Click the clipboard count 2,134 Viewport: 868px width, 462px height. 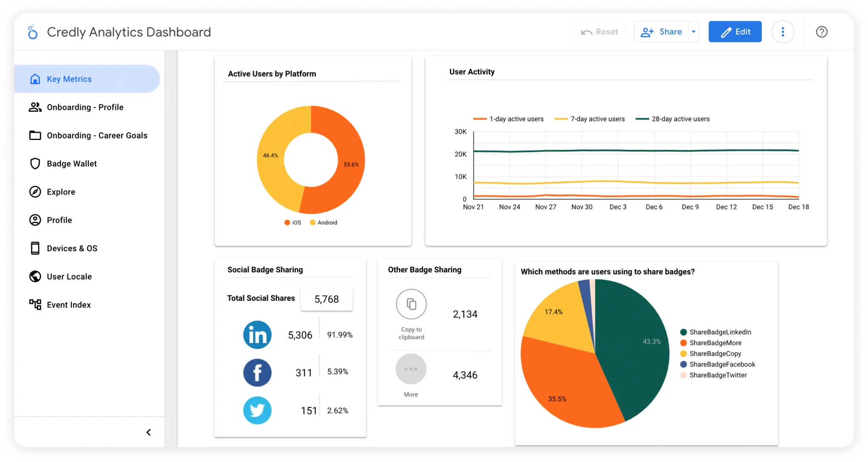[465, 314]
